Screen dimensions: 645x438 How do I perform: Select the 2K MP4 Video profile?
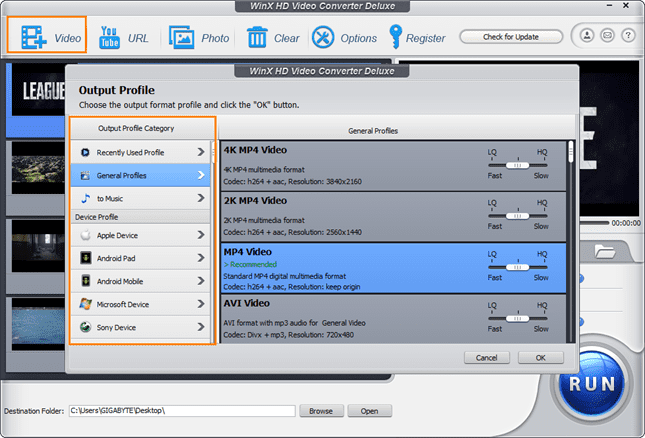click(x=394, y=216)
